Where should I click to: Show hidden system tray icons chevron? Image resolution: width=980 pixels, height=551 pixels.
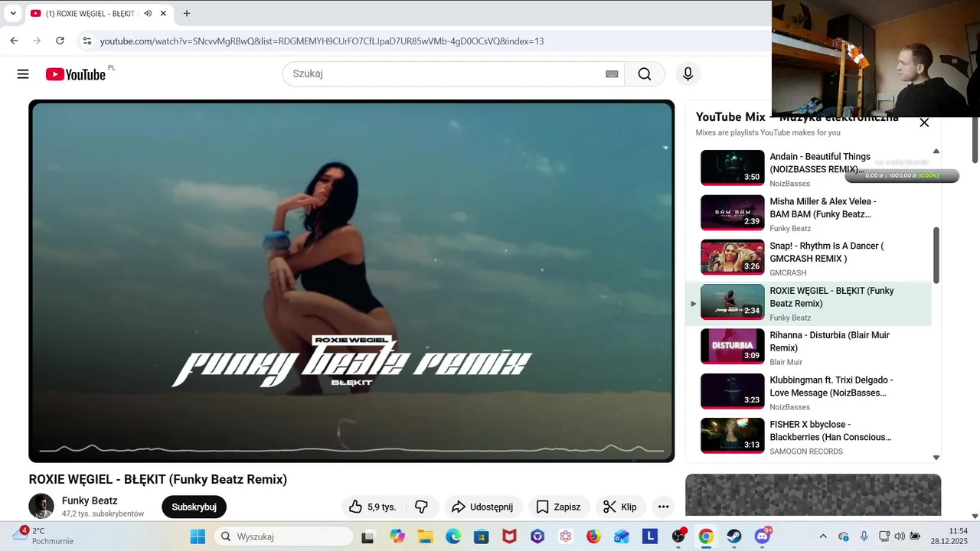(823, 536)
